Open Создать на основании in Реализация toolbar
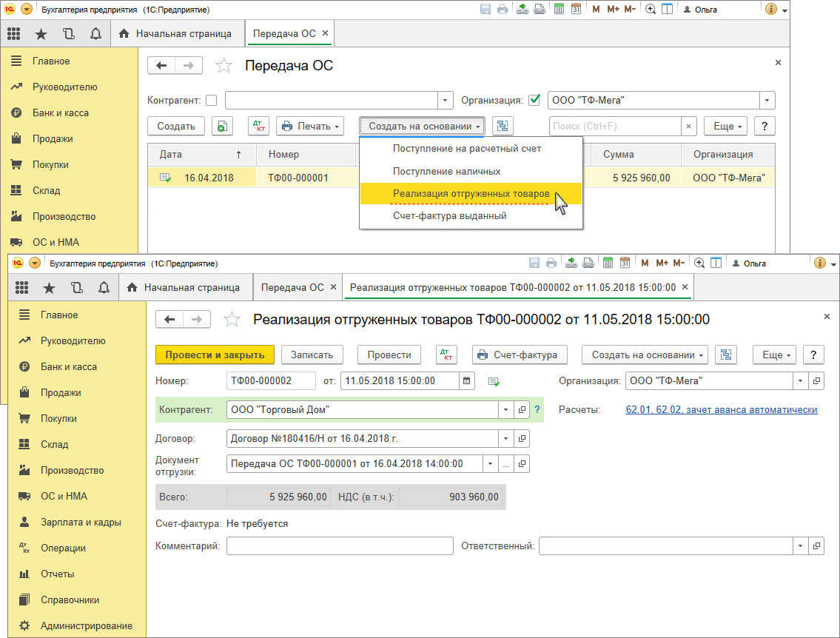Screen dimensions: 840x638 (645, 355)
